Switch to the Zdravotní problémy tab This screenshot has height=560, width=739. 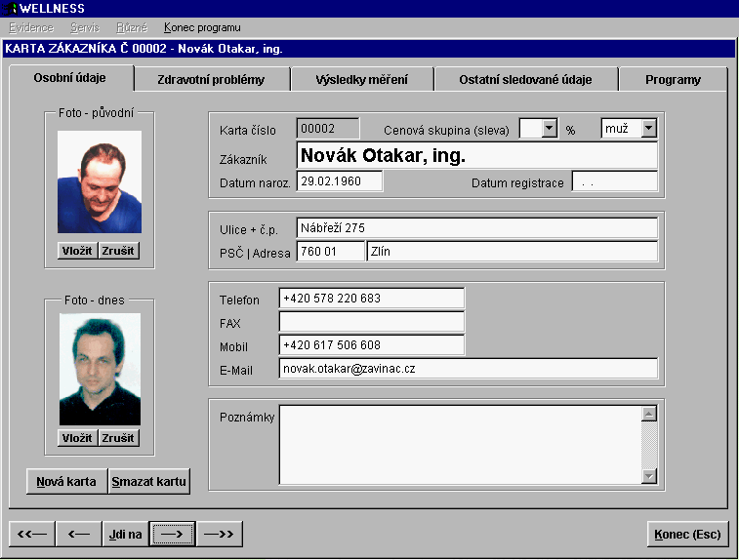pos(211,80)
